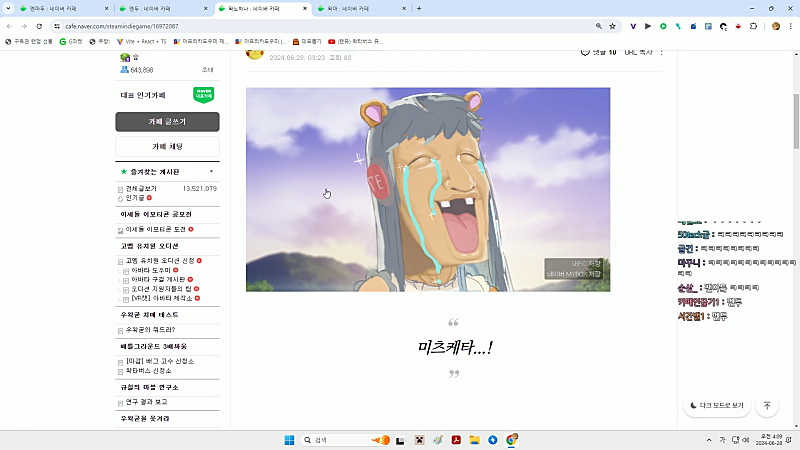Click the zoom magnifier icon in address bar

point(598,26)
